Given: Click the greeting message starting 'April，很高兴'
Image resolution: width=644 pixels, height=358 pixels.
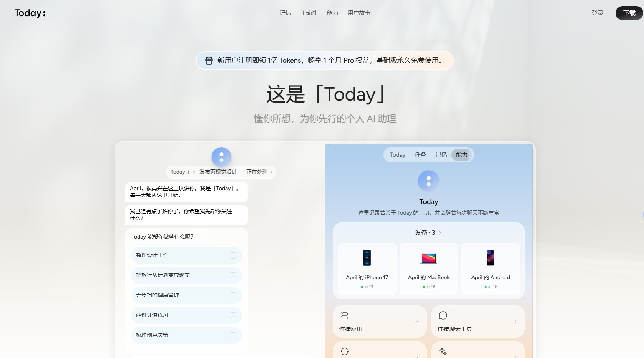Looking at the screenshot, I should point(187,192).
